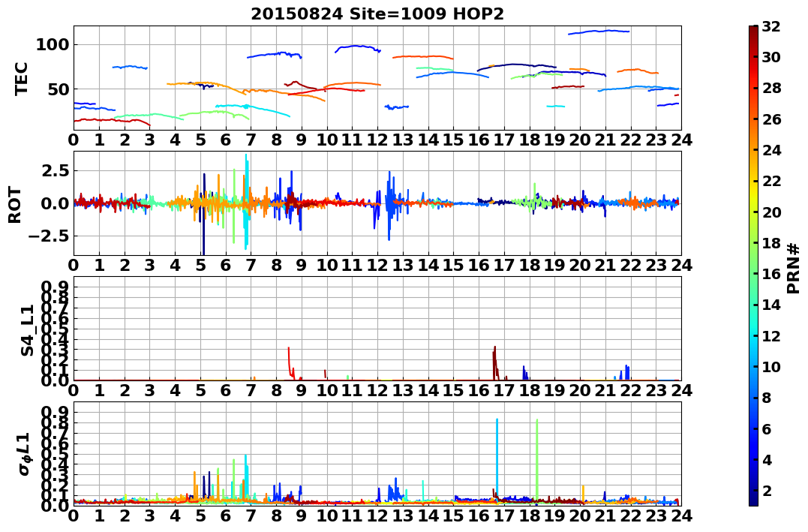This screenshot has width=808, height=532.
Task: Select colorbar tick value 14
Action: click(x=771, y=305)
